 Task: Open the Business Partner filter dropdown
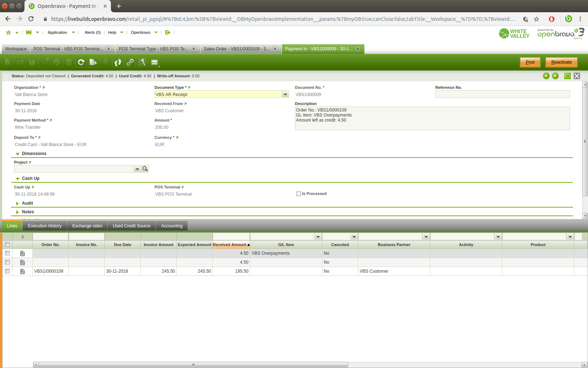point(426,237)
